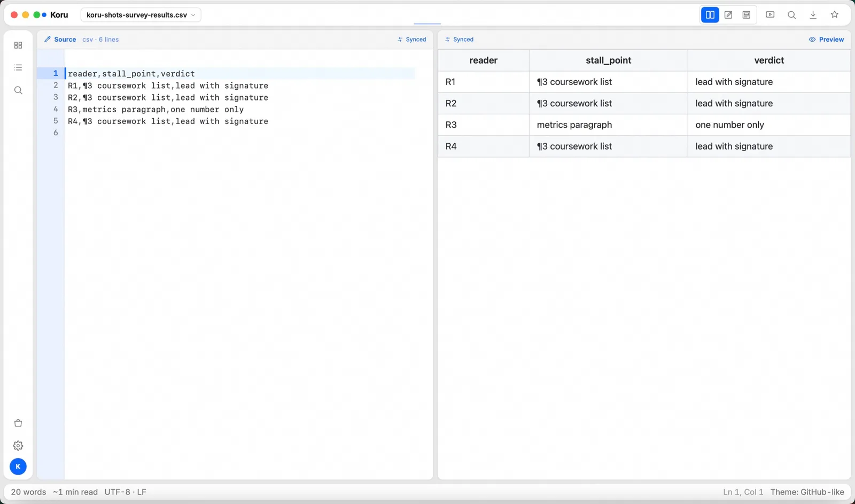Open the grid dashboard sidebar icon
Image resolution: width=855 pixels, height=504 pixels.
click(x=18, y=45)
